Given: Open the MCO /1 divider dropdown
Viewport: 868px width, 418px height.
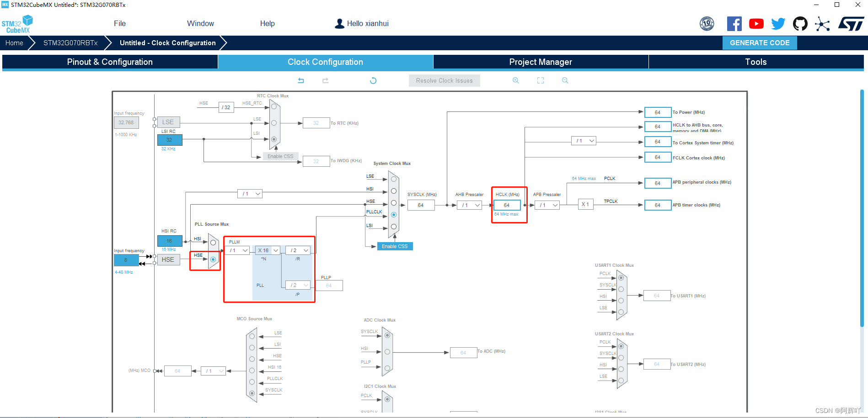Looking at the screenshot, I should [x=214, y=371].
